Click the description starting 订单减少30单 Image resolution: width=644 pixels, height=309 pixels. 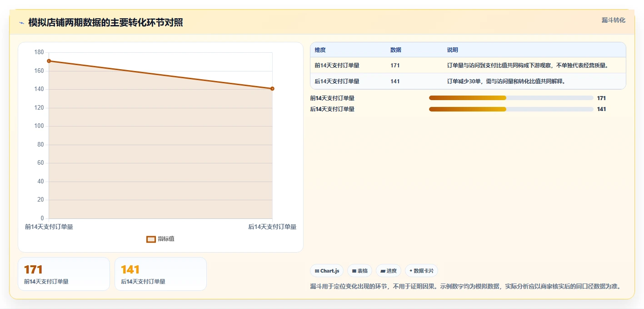(506, 81)
